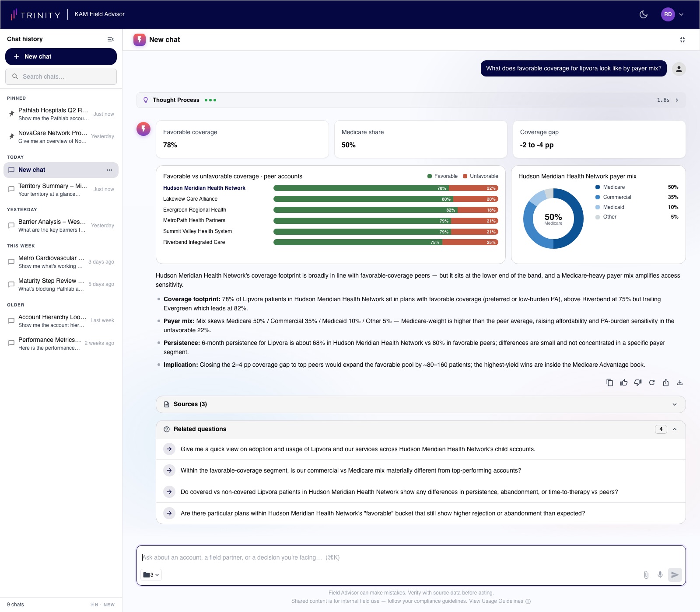The image size is (700, 612).
Task: Click chat icon beside Territory Summary
Action: (x=12, y=189)
